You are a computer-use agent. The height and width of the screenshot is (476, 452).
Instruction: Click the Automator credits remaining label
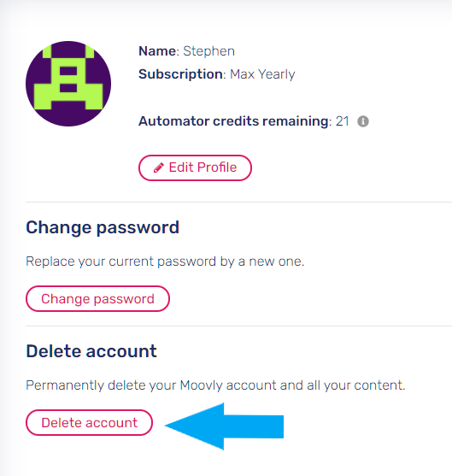(233, 121)
